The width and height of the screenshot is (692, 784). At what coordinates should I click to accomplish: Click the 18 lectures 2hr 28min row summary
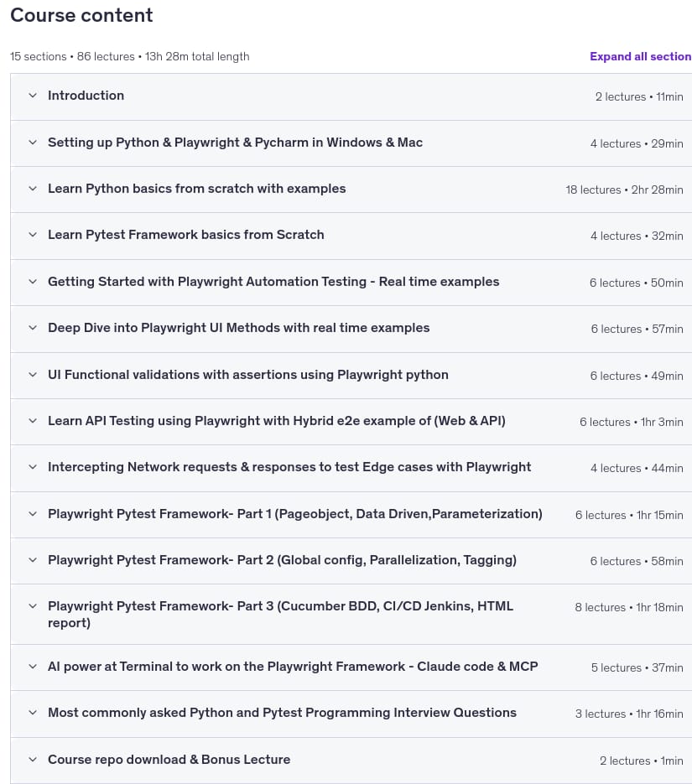coord(624,190)
